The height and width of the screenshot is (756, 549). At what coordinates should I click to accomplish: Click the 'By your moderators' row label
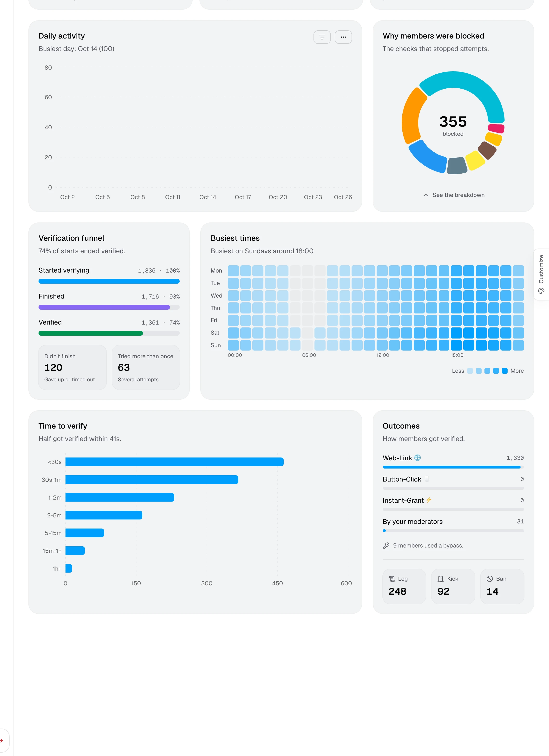(413, 521)
